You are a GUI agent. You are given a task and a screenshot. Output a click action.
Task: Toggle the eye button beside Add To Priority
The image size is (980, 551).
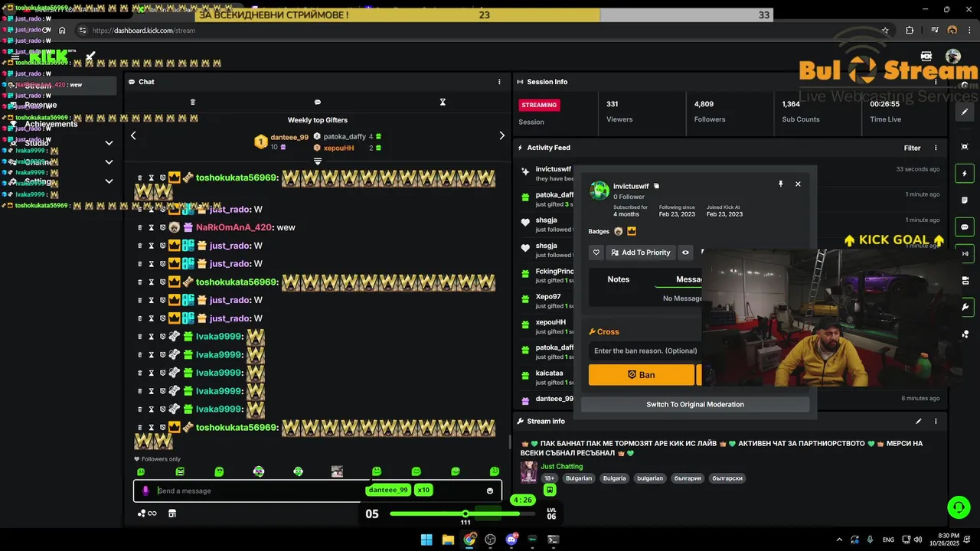click(685, 253)
